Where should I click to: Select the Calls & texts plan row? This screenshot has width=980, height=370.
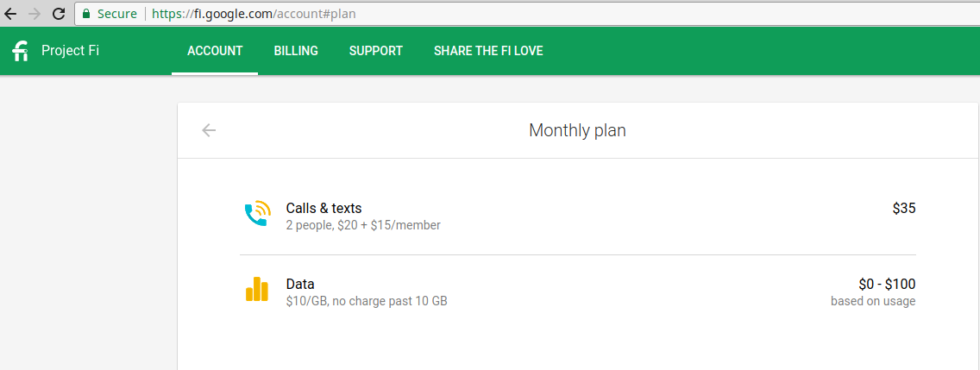click(x=577, y=216)
